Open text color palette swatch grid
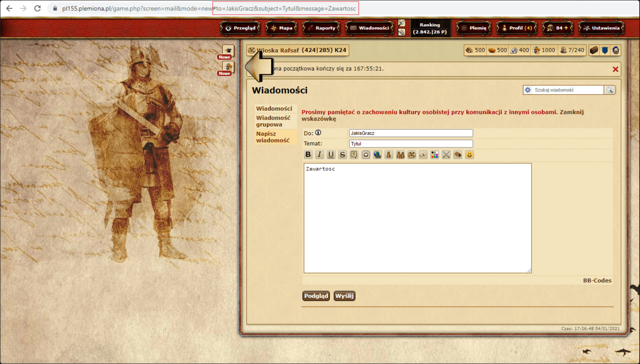The image size is (640, 364). pyautogui.click(x=435, y=155)
